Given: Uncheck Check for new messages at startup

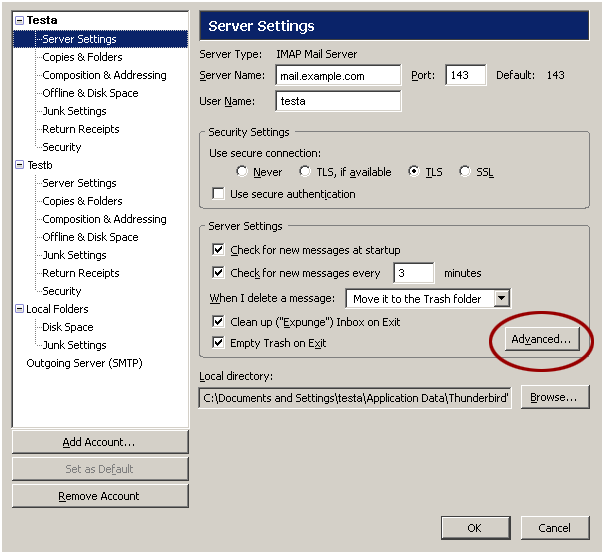Looking at the screenshot, I should 218,250.
